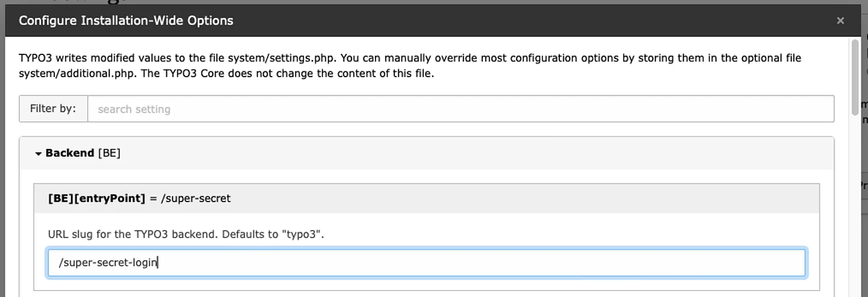Click the '/super-secret' current value text

coord(196,198)
